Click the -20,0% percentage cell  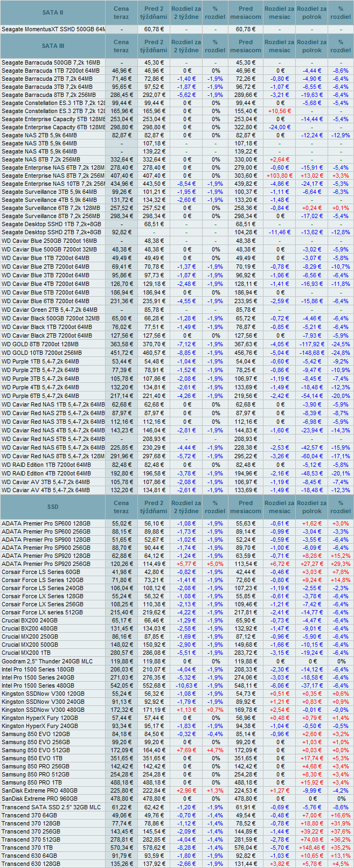point(341,396)
